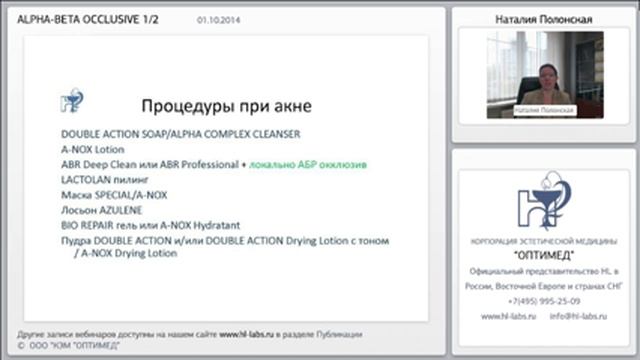Viewport: 640px width, 360px height.
Task: Click the date 01.10.2014
Action: [x=218, y=20]
